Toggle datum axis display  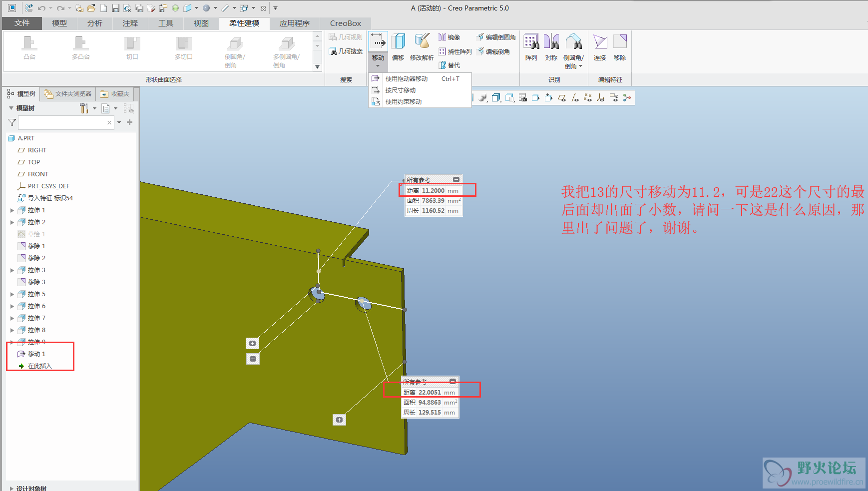pyautogui.click(x=575, y=98)
